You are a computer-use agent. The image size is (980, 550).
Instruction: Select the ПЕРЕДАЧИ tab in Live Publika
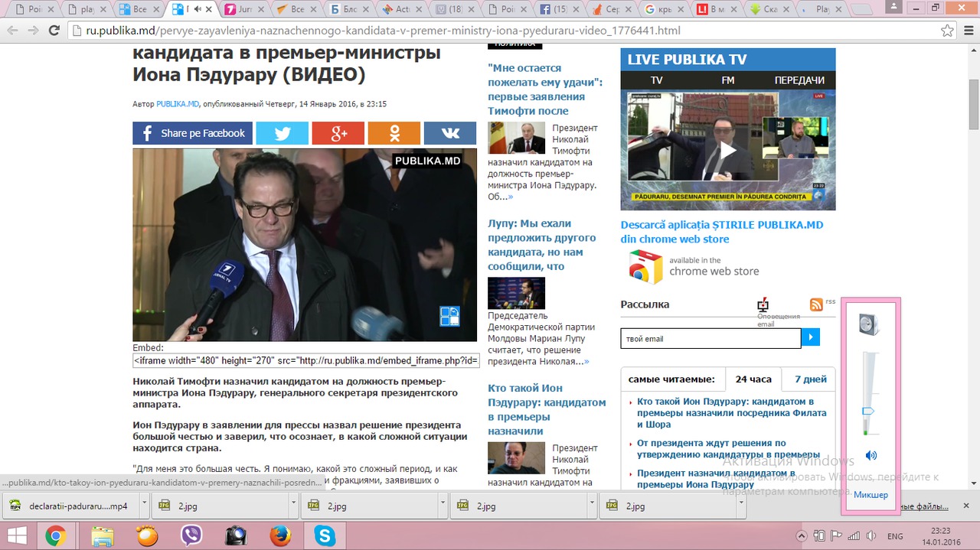tap(799, 80)
